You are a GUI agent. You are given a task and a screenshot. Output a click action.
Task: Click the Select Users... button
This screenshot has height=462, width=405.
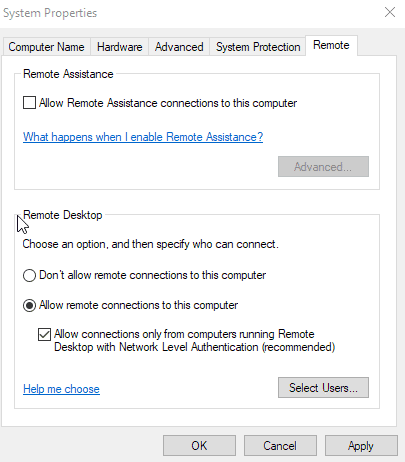(323, 387)
